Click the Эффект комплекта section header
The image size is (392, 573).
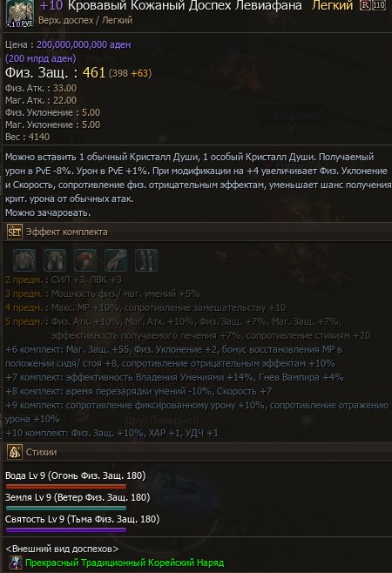pos(198,232)
